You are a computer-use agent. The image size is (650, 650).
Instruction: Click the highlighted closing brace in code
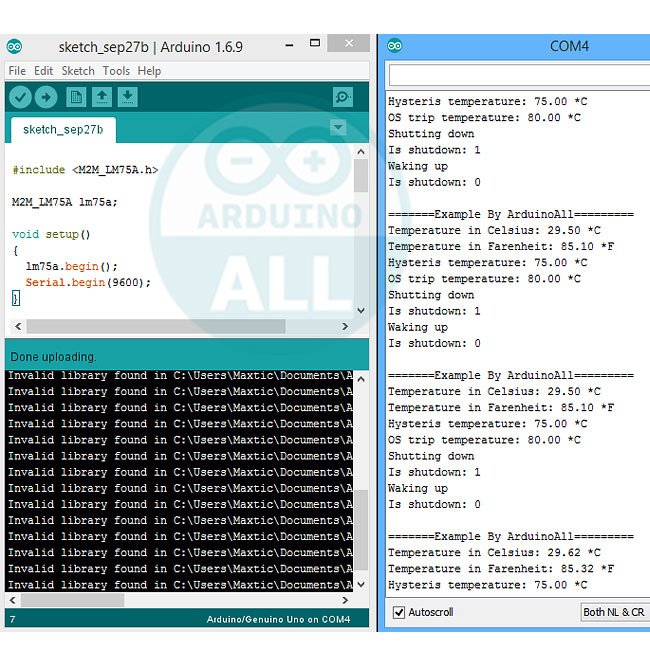click(x=16, y=298)
